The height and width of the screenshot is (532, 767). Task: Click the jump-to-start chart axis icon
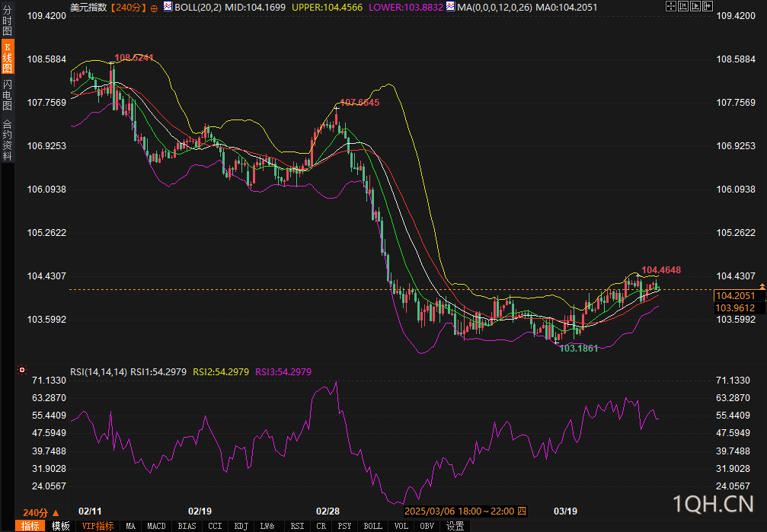pyautogui.click(x=683, y=6)
